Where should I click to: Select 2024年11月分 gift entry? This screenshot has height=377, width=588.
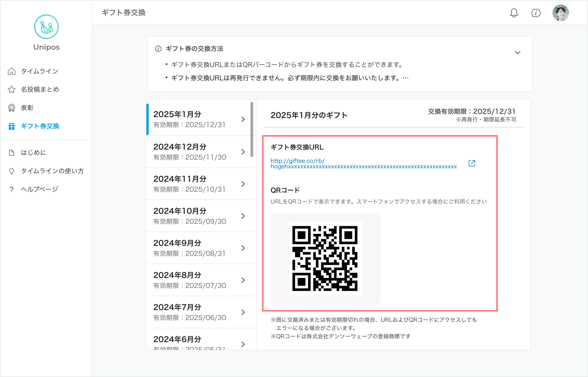[201, 184]
